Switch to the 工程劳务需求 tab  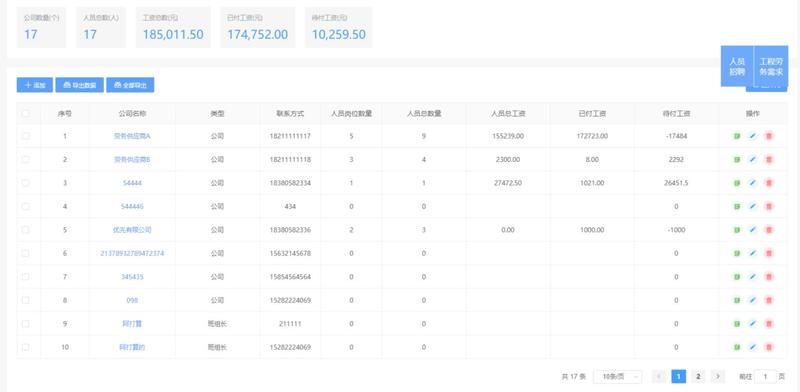point(771,66)
